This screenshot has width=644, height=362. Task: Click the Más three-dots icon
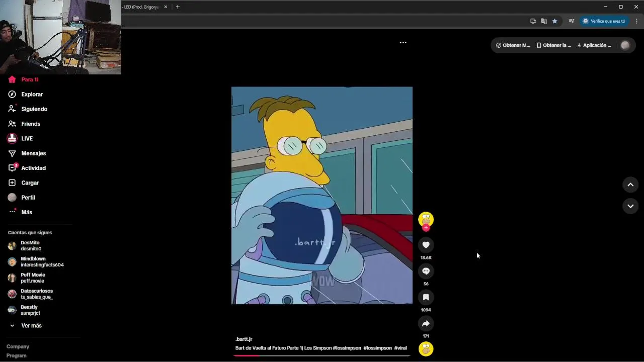[x=12, y=212]
